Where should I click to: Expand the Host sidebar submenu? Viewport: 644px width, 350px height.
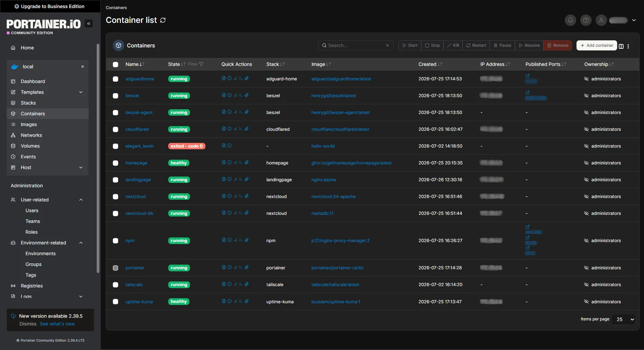[81, 167]
